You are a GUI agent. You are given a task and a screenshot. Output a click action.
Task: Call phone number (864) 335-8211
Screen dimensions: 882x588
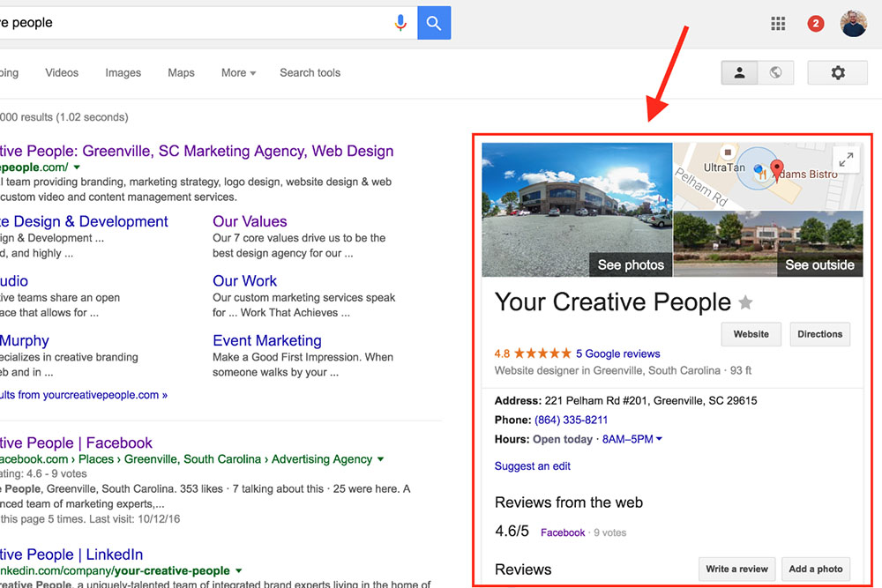point(571,420)
